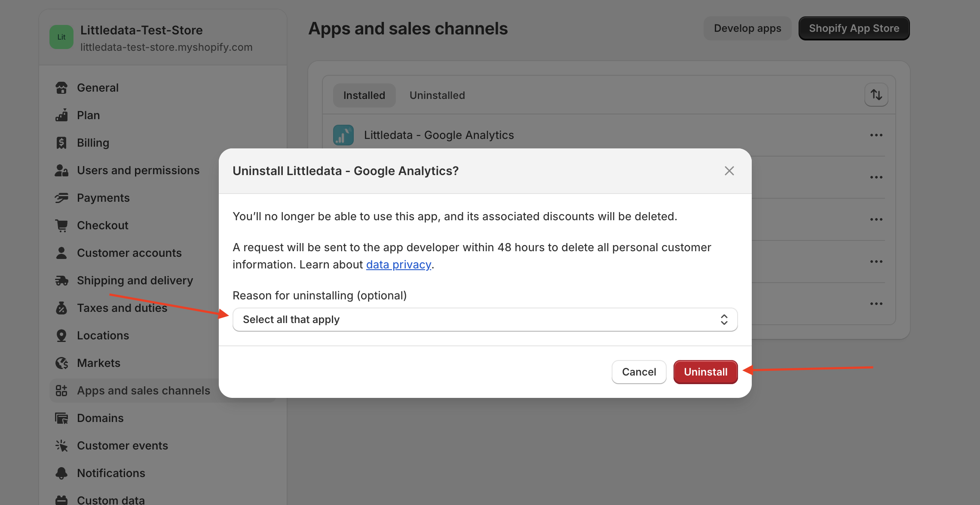Open Select all that apply reason dropdown

coord(485,320)
